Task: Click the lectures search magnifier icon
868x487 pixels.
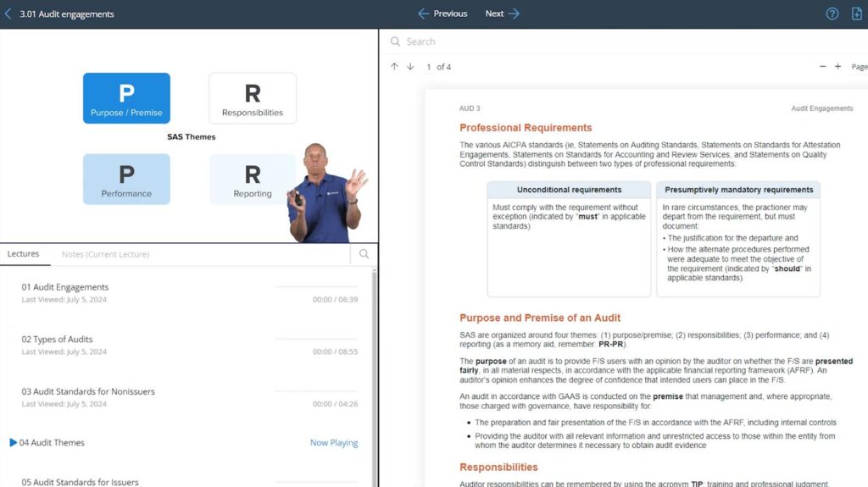Action: 364,254
